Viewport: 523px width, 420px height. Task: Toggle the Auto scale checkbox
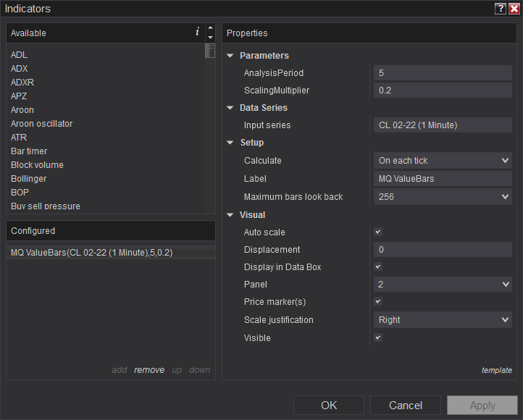point(378,232)
